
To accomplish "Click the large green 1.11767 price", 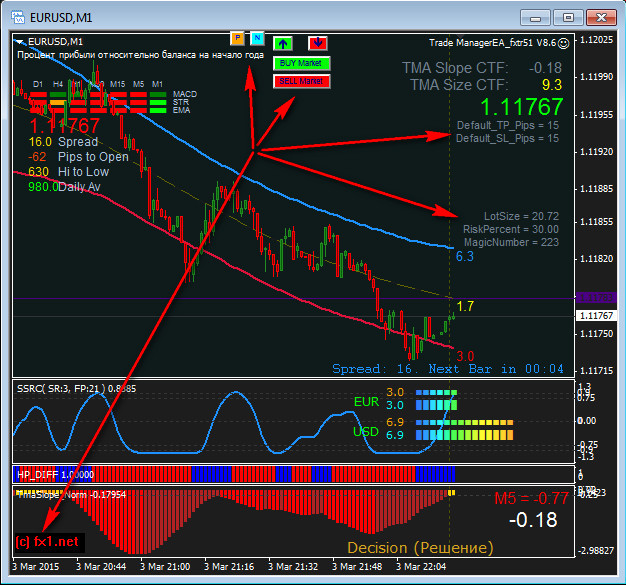I will coord(521,107).
